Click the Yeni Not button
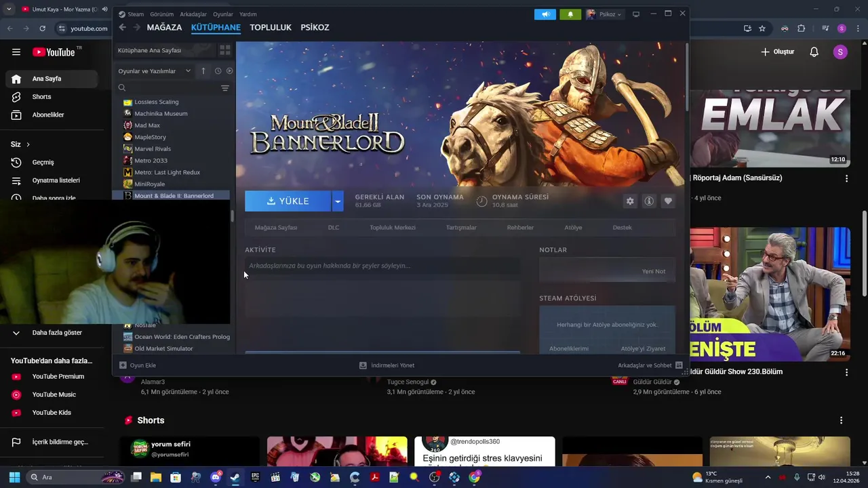This screenshot has width=868, height=488. (654, 271)
